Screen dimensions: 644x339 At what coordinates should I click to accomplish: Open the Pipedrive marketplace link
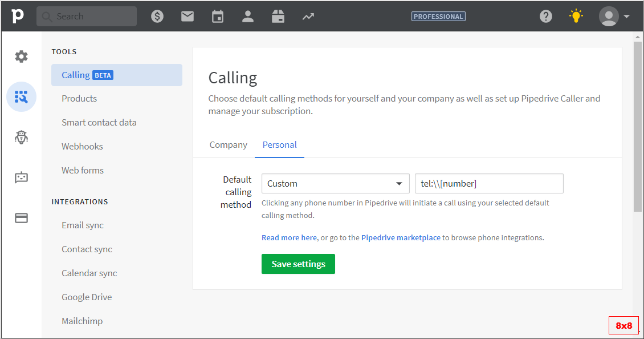tap(401, 238)
